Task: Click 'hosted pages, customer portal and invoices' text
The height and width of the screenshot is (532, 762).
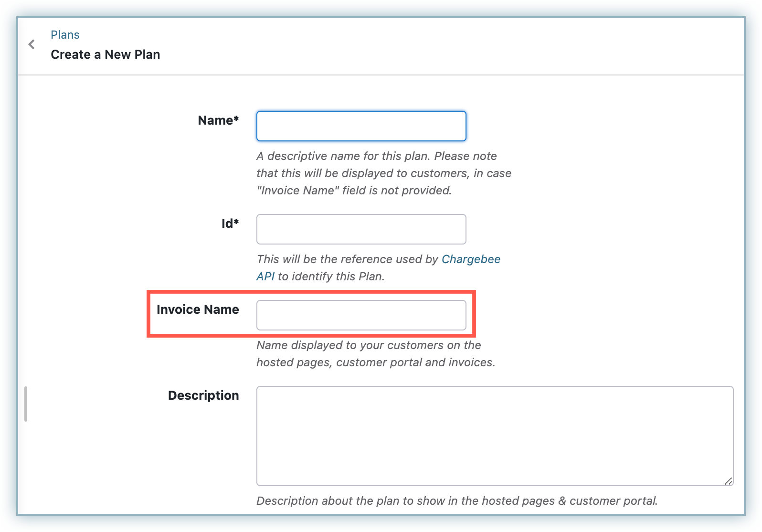Action: [376, 362]
